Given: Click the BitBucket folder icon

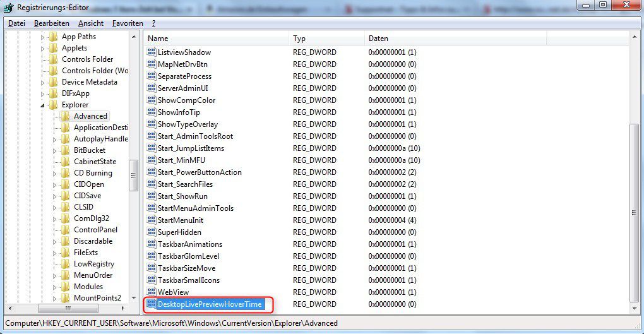Looking at the screenshot, I should click(x=66, y=150).
